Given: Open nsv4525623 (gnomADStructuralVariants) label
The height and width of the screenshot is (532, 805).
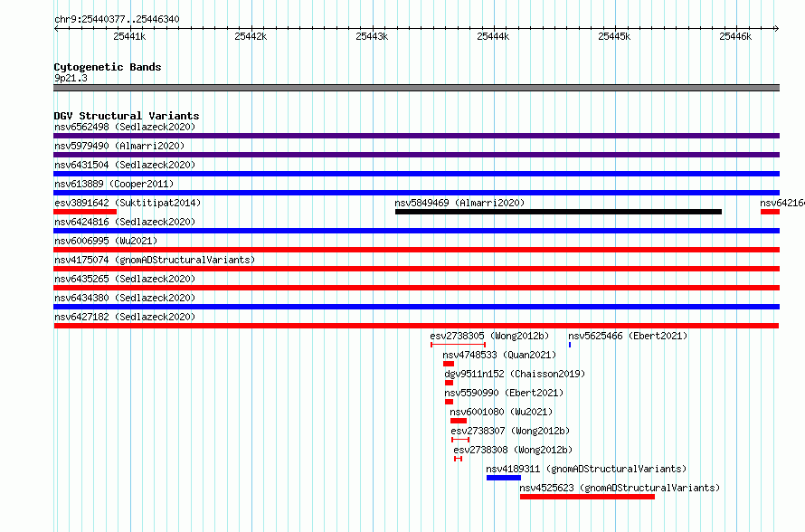Looking at the screenshot, I should (620, 488).
